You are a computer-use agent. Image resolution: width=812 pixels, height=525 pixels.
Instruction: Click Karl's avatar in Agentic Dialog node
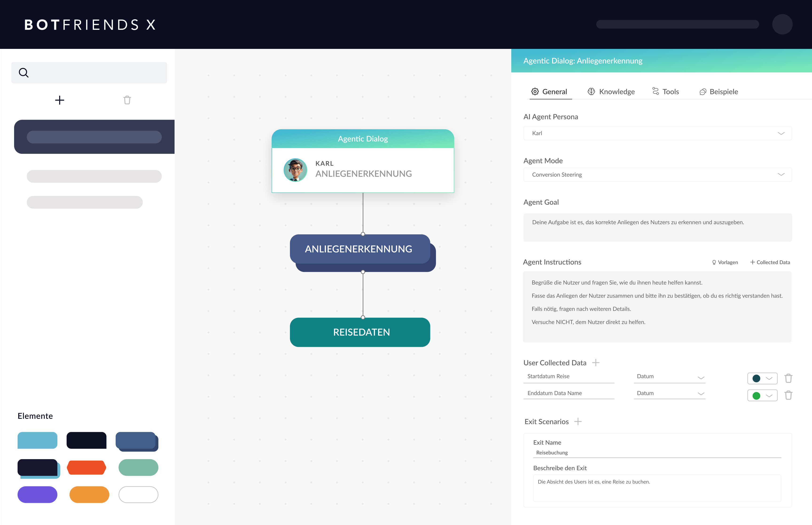pyautogui.click(x=295, y=170)
